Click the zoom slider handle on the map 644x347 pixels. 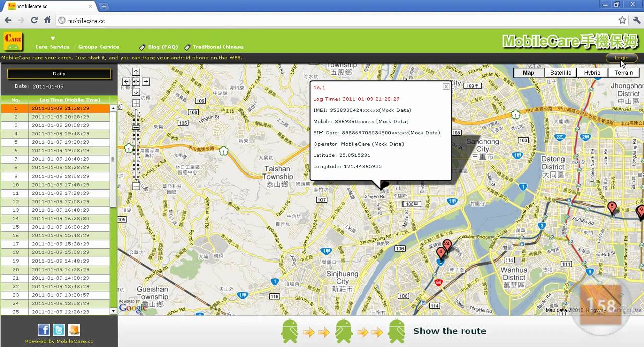[x=136, y=127]
